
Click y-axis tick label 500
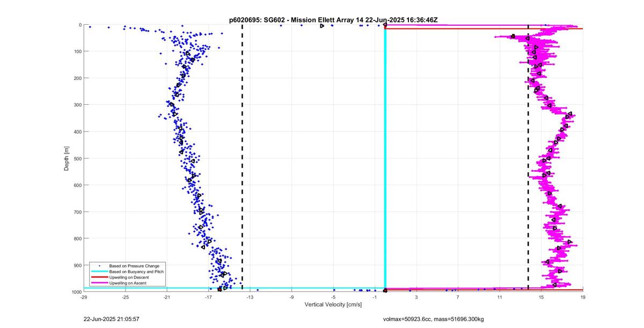77,158
